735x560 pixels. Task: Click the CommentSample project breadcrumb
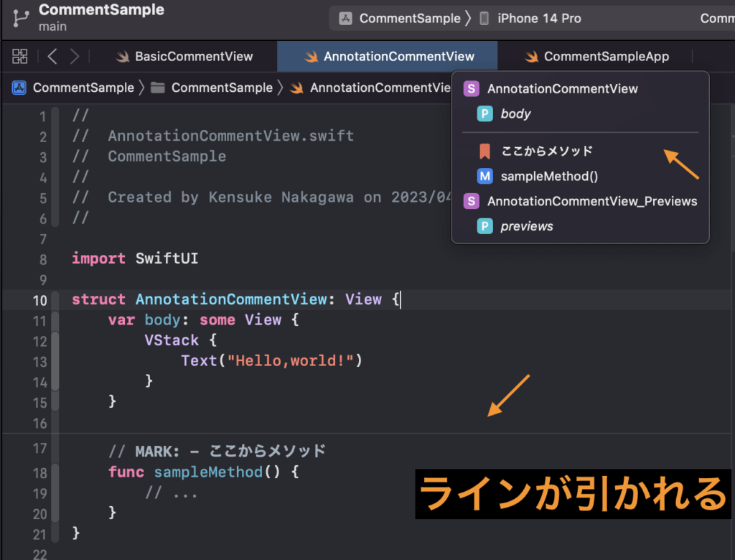coord(83,88)
